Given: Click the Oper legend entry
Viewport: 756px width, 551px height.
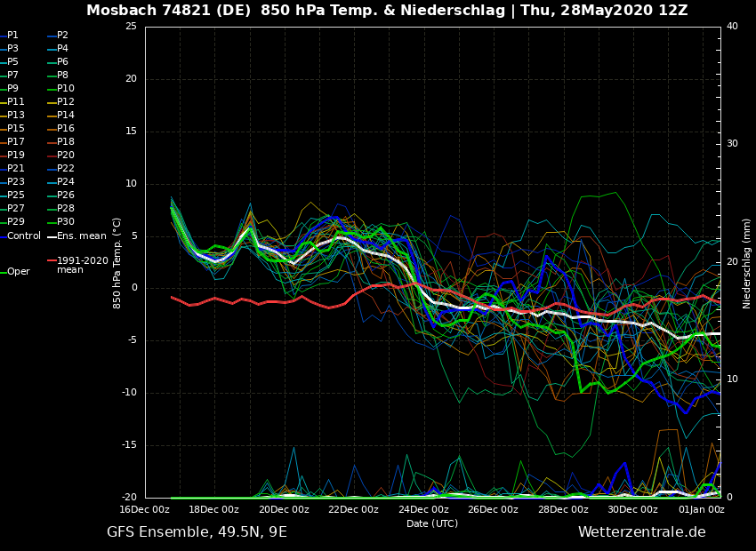Looking at the screenshot, I should tap(18, 272).
